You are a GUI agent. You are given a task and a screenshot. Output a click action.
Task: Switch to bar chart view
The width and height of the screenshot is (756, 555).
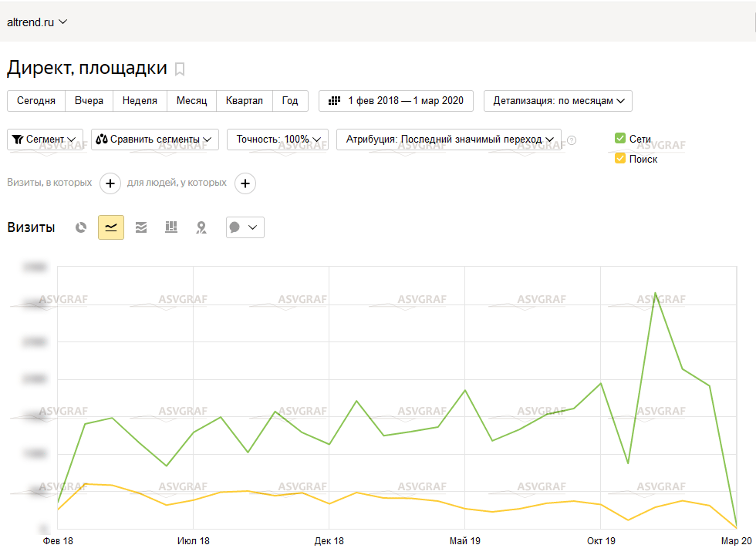(x=171, y=227)
